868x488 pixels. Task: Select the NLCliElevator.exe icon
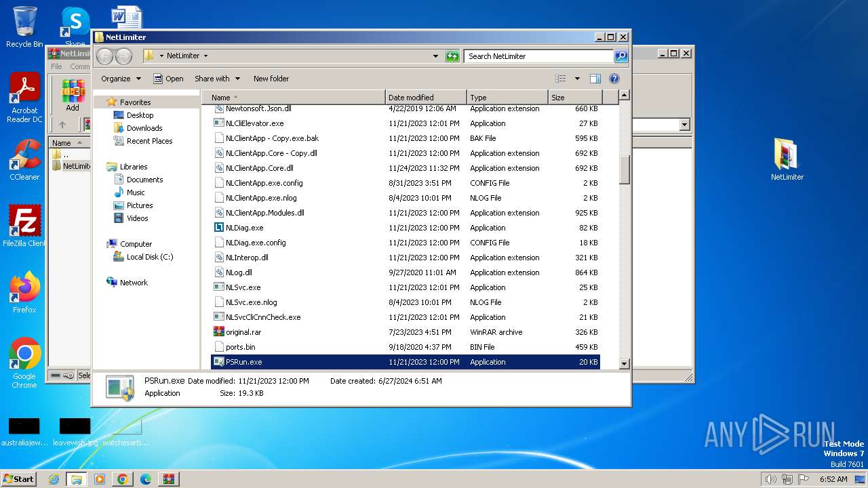218,123
